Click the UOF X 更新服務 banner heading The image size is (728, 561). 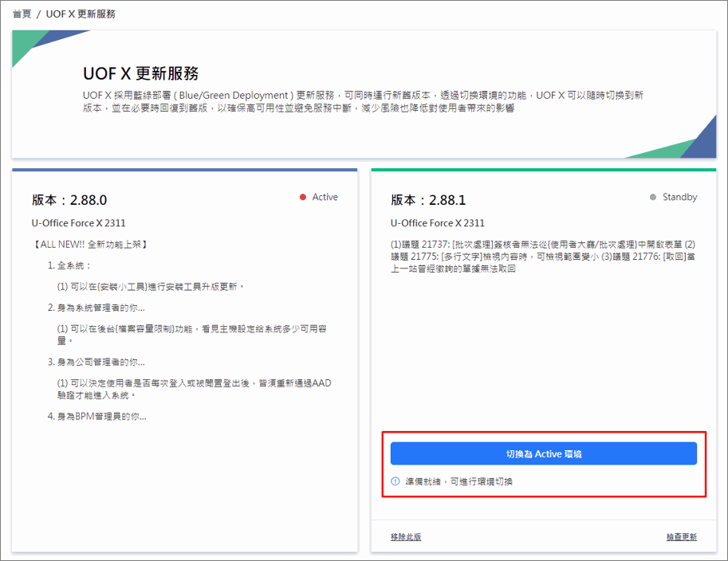tap(140, 74)
